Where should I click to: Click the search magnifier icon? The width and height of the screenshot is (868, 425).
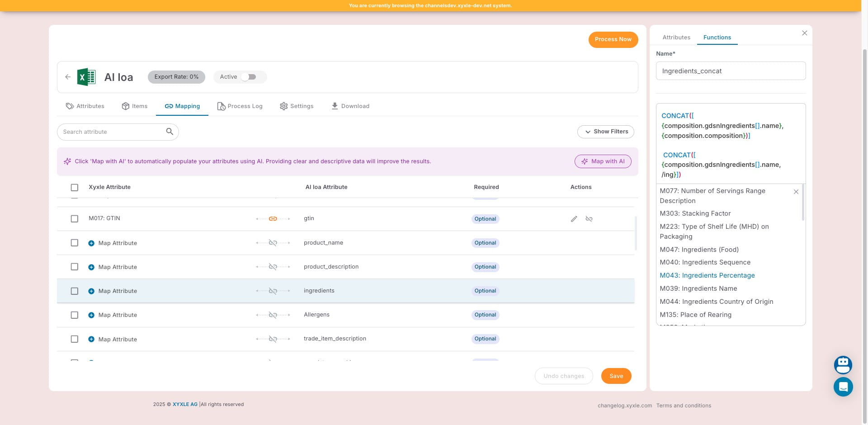170,132
